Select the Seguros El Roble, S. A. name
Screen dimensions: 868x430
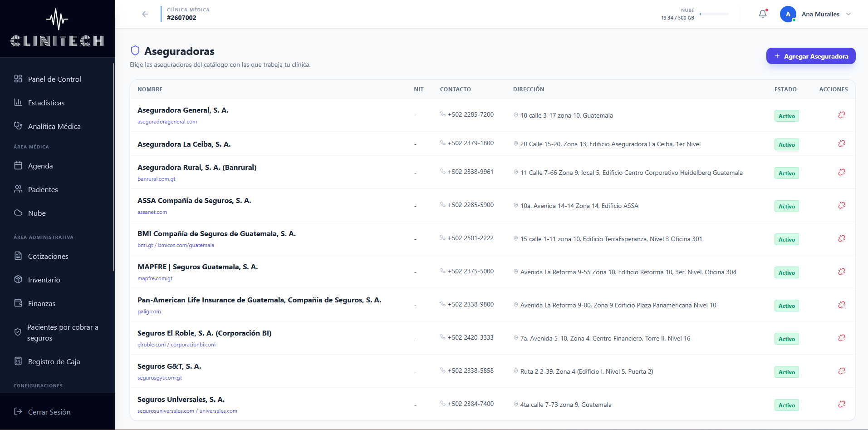click(x=204, y=333)
